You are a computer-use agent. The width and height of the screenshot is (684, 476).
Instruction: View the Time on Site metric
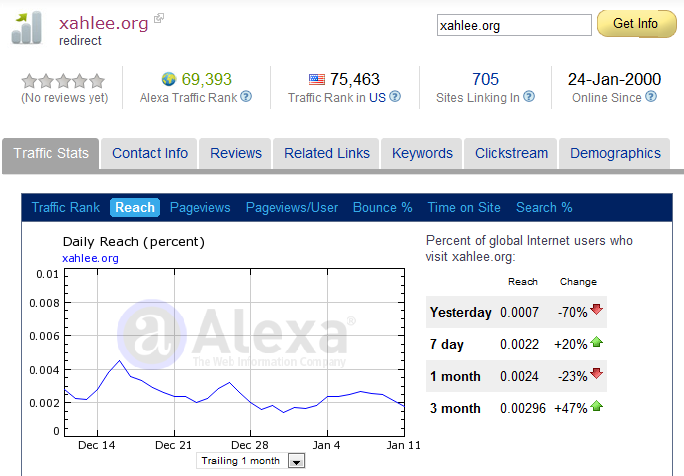click(464, 207)
